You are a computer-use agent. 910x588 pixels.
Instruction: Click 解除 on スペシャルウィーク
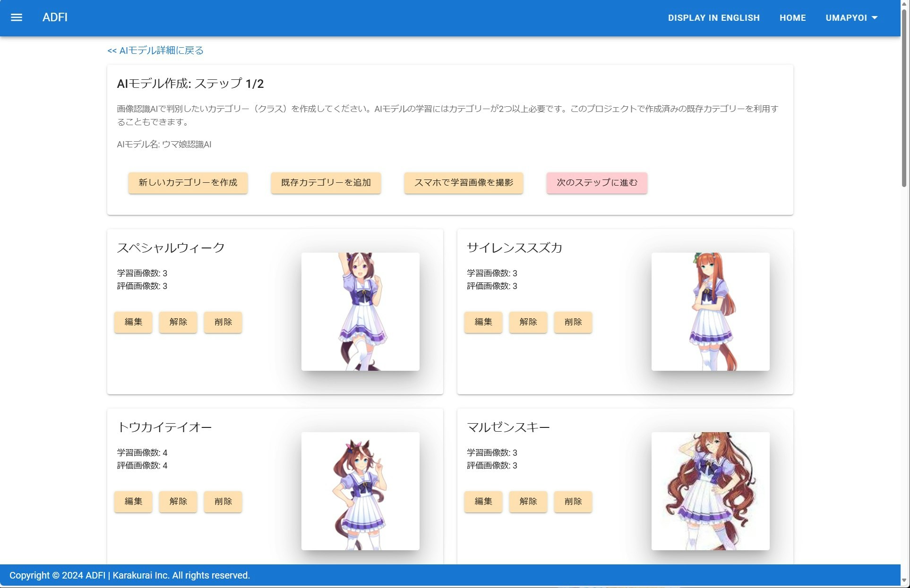click(178, 322)
